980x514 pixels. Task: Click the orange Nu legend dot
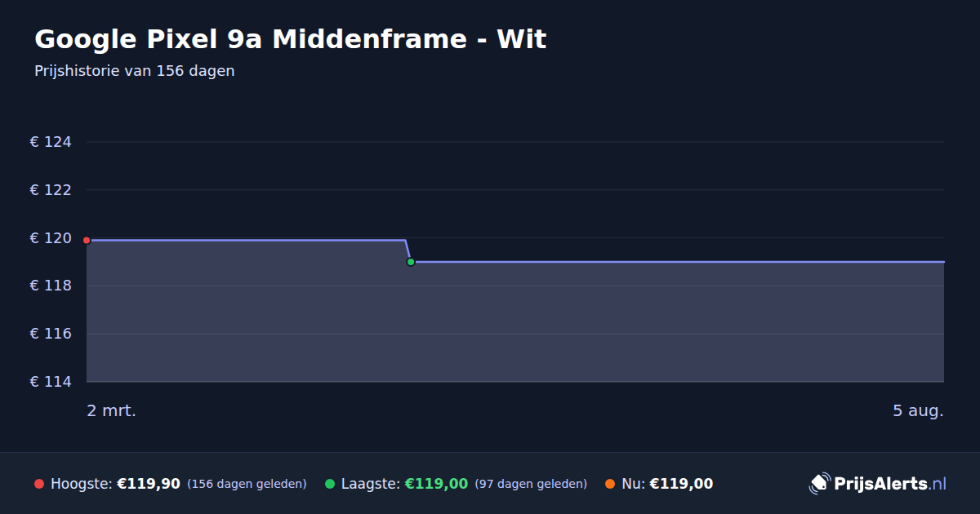click(x=610, y=484)
